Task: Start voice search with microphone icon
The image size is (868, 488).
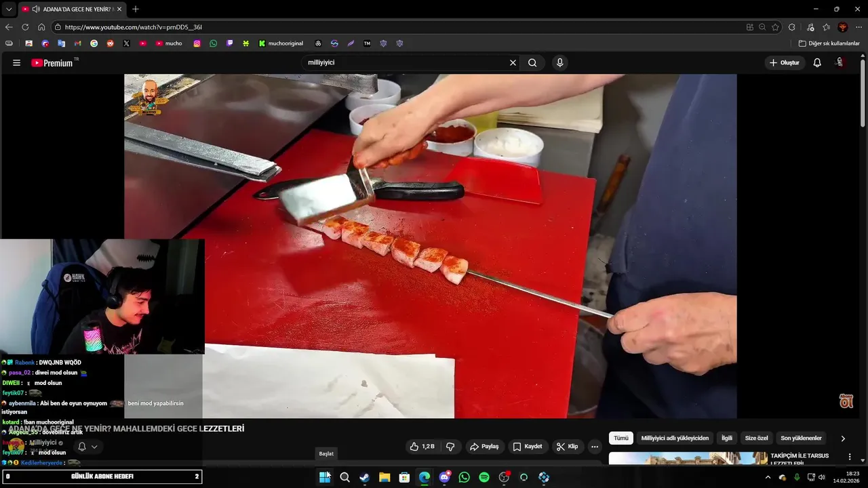Action: click(x=559, y=62)
